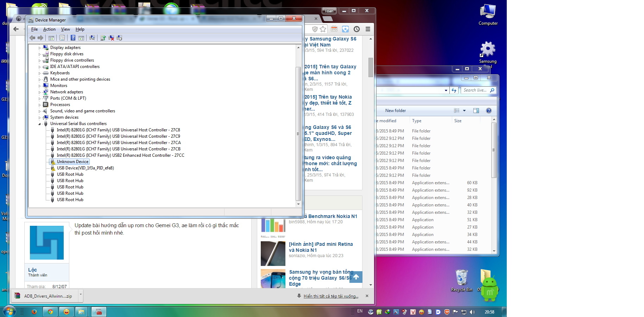Toggle the console tree pane toolbar icon

(x=51, y=38)
